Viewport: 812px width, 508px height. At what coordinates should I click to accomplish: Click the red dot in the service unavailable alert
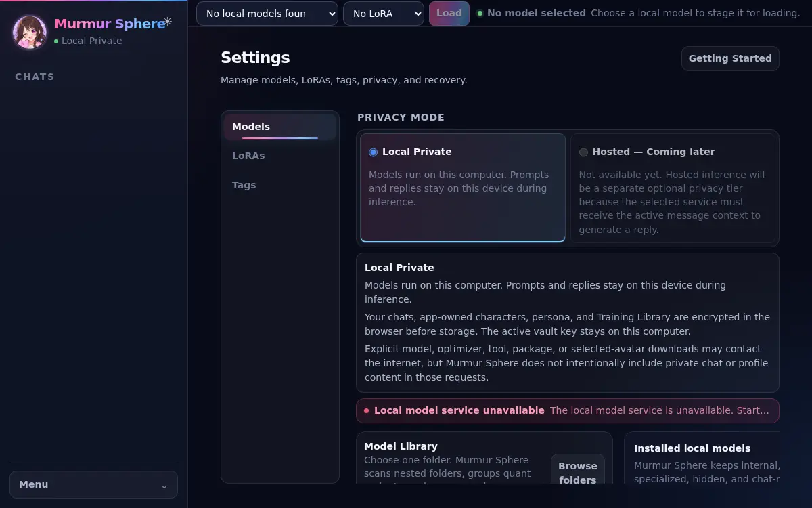click(366, 410)
